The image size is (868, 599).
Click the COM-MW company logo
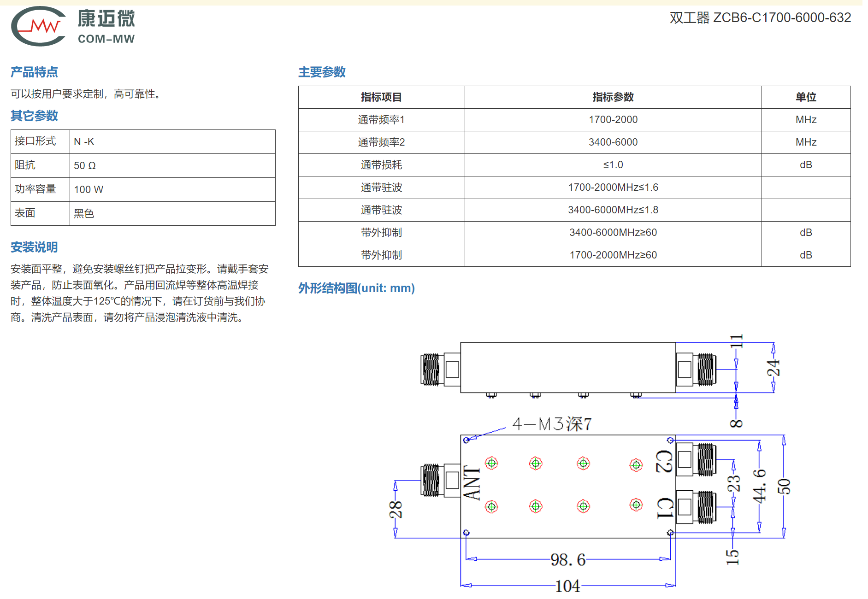73,26
